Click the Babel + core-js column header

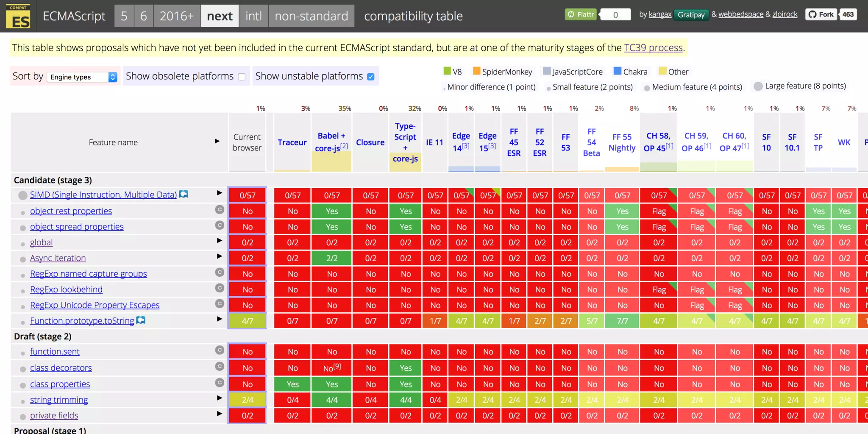click(331, 142)
